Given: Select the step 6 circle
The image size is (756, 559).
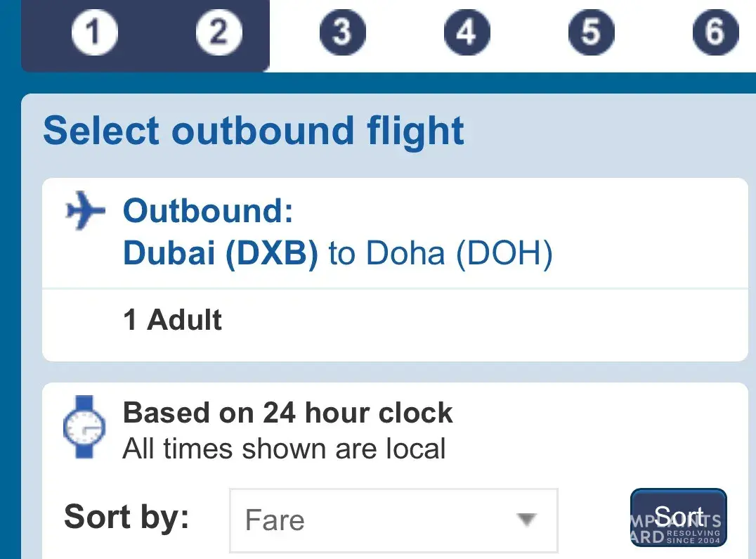Looking at the screenshot, I should (715, 32).
